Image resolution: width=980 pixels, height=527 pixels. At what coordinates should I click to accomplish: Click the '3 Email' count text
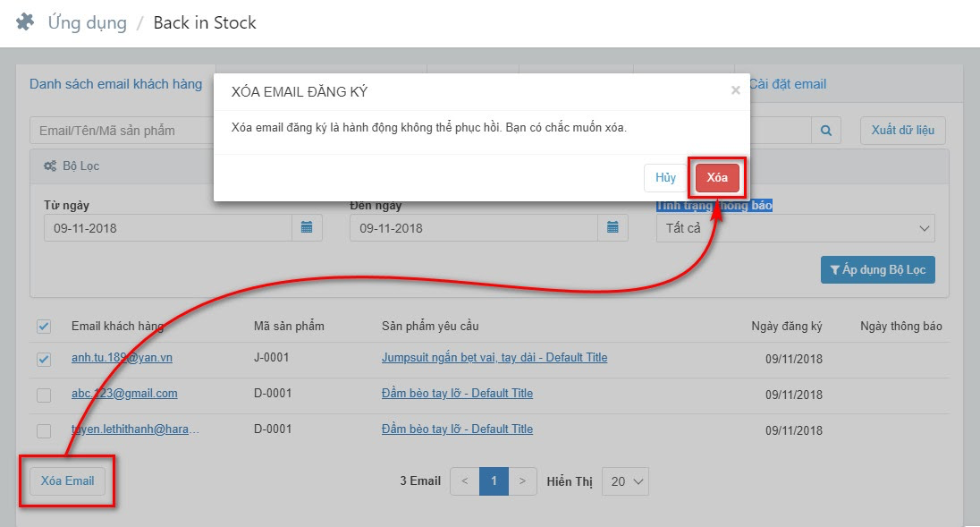coord(420,480)
